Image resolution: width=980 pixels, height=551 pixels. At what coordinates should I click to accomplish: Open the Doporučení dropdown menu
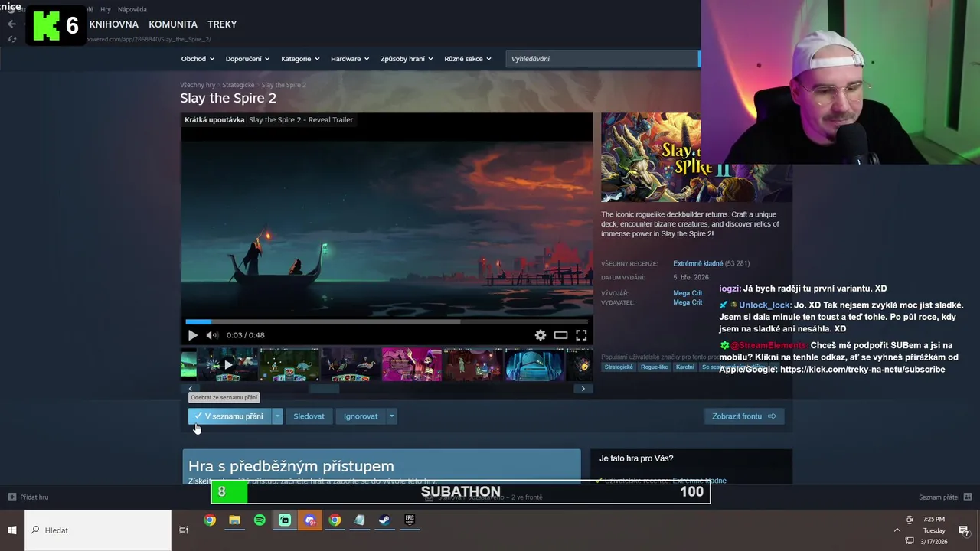[247, 59]
